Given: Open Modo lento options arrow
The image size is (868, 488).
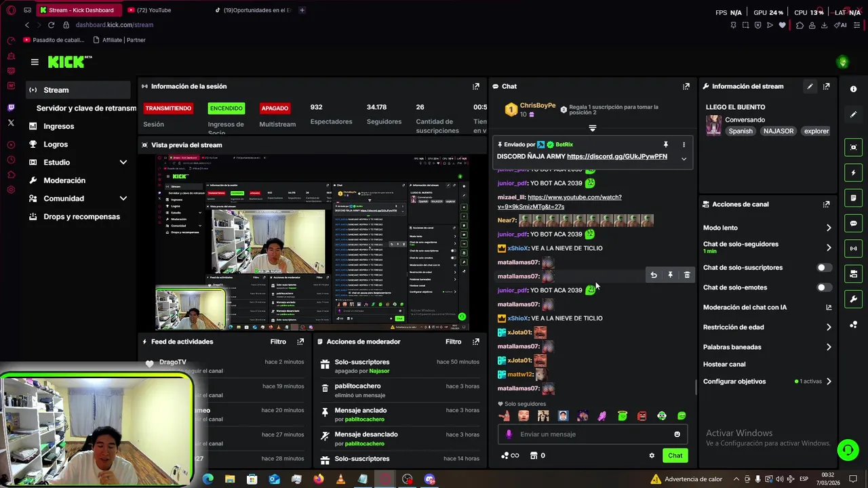Looking at the screenshot, I should [x=828, y=228].
